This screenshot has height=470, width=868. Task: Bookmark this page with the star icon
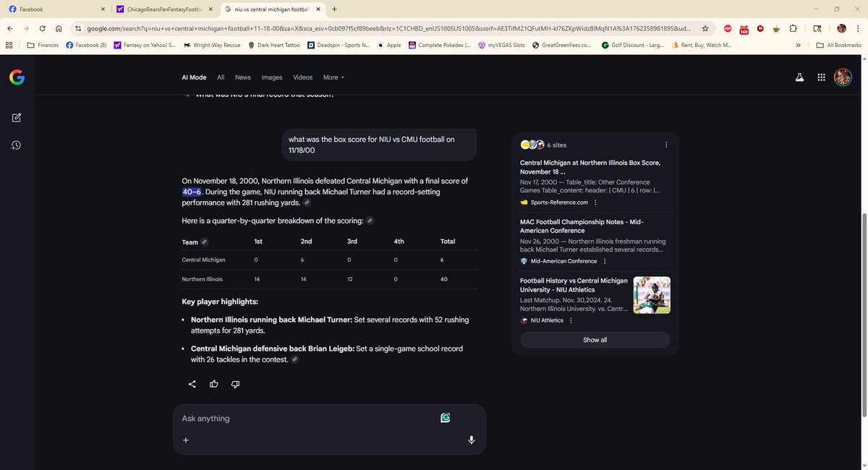click(705, 28)
